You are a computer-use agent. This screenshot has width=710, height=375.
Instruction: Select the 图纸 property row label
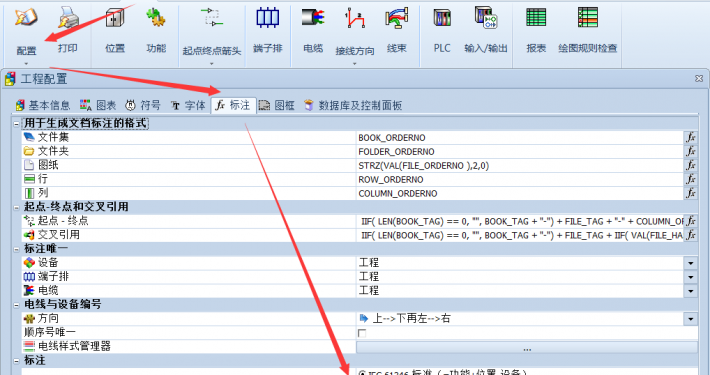48,165
